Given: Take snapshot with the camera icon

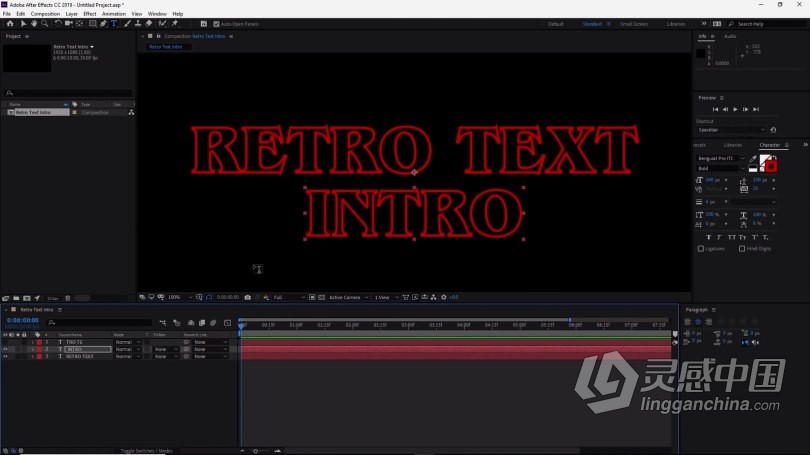Looking at the screenshot, I should click(248, 297).
